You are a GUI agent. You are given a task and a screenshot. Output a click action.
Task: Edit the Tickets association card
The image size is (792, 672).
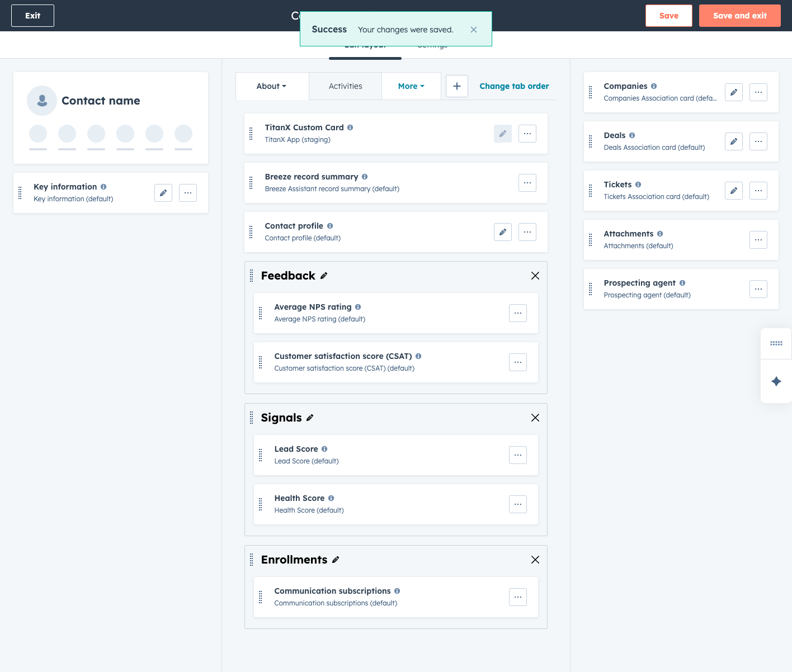[x=734, y=191]
